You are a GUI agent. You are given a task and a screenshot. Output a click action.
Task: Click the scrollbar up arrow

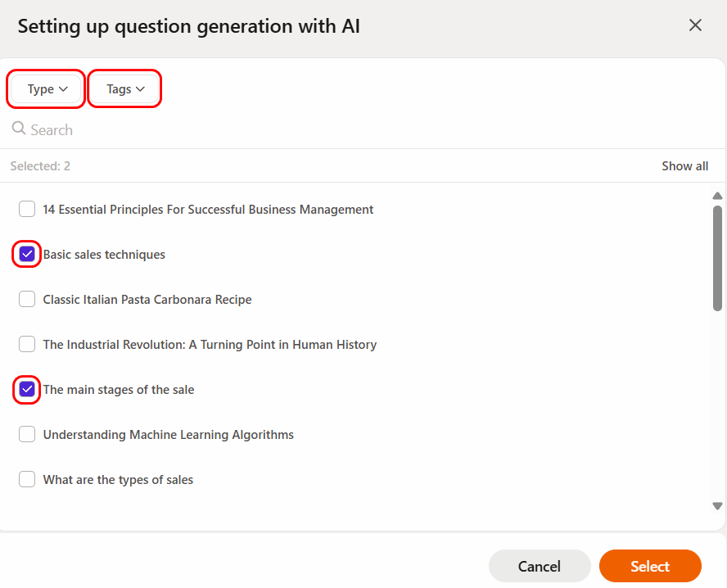pos(717,196)
